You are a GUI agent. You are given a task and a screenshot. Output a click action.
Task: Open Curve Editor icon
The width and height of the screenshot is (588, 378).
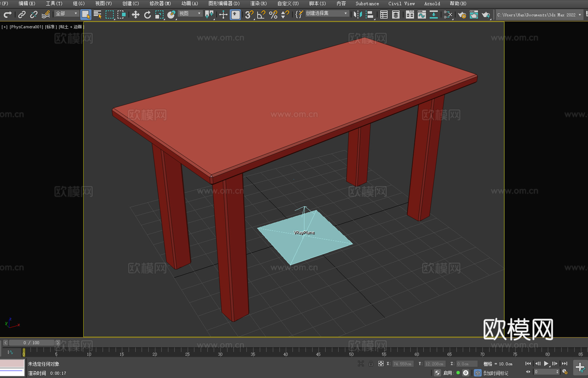pos(422,14)
